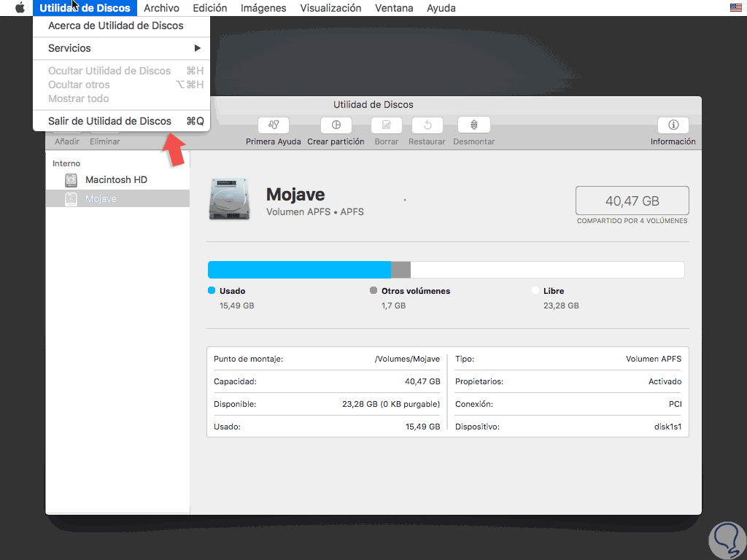The image size is (747, 560).
Task: Open the Apple menu
Action: pyautogui.click(x=20, y=8)
